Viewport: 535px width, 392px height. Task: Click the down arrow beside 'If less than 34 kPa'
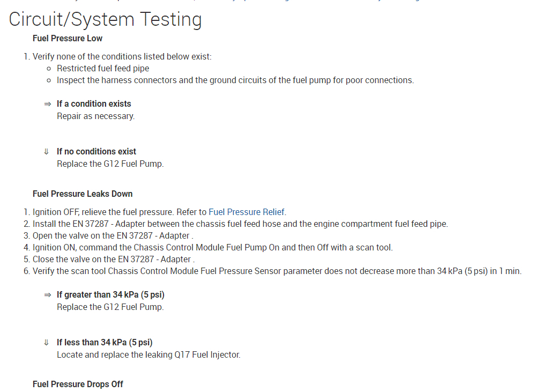47,343
